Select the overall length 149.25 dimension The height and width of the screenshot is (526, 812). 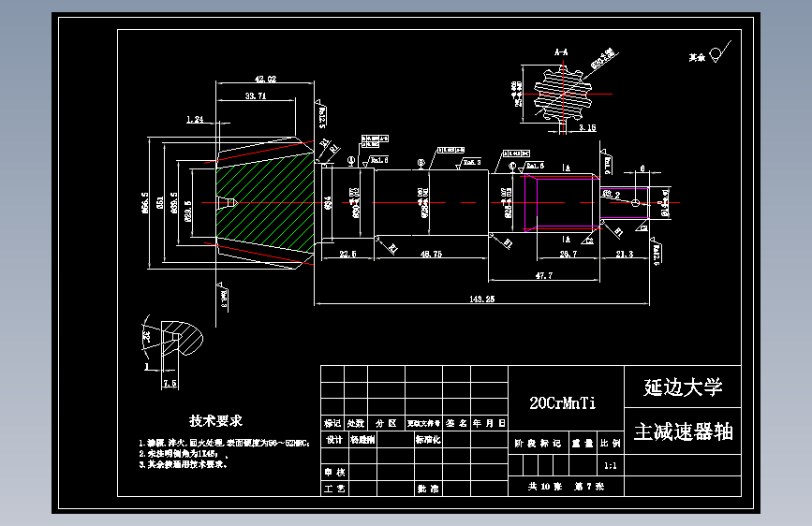coord(482,299)
